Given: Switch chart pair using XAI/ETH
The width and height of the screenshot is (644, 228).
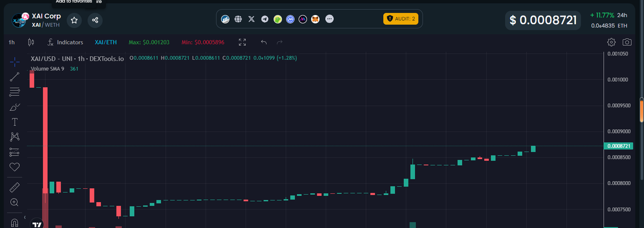Looking at the screenshot, I should (106, 42).
